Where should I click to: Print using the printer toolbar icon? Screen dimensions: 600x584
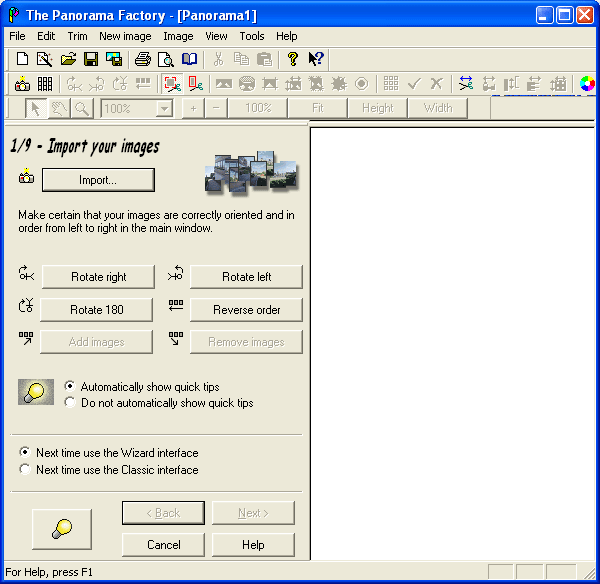pos(143,59)
